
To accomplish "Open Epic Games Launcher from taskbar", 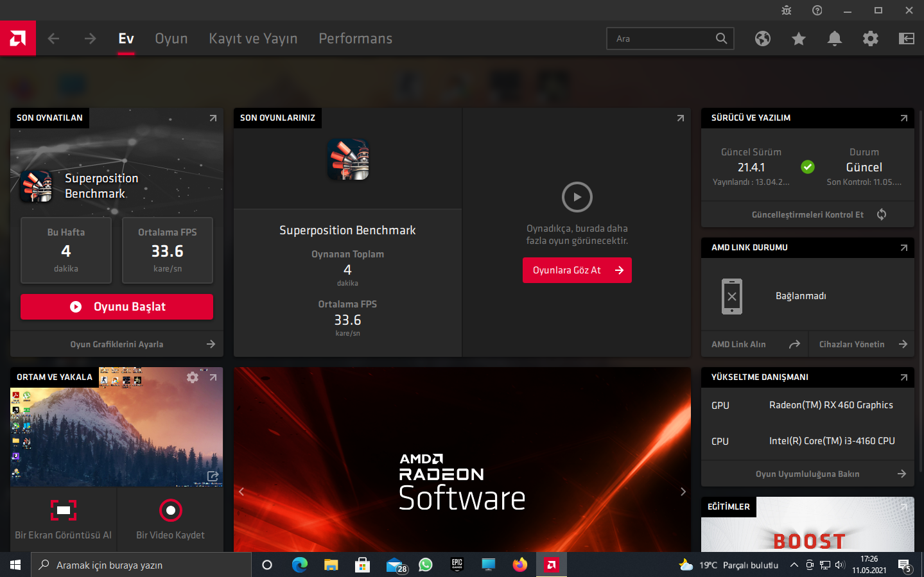I will (x=457, y=565).
